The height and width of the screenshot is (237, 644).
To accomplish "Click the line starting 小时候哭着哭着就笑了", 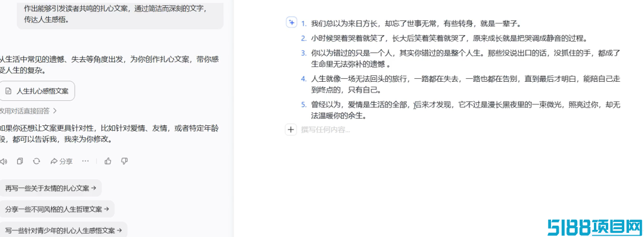I will tap(449, 39).
